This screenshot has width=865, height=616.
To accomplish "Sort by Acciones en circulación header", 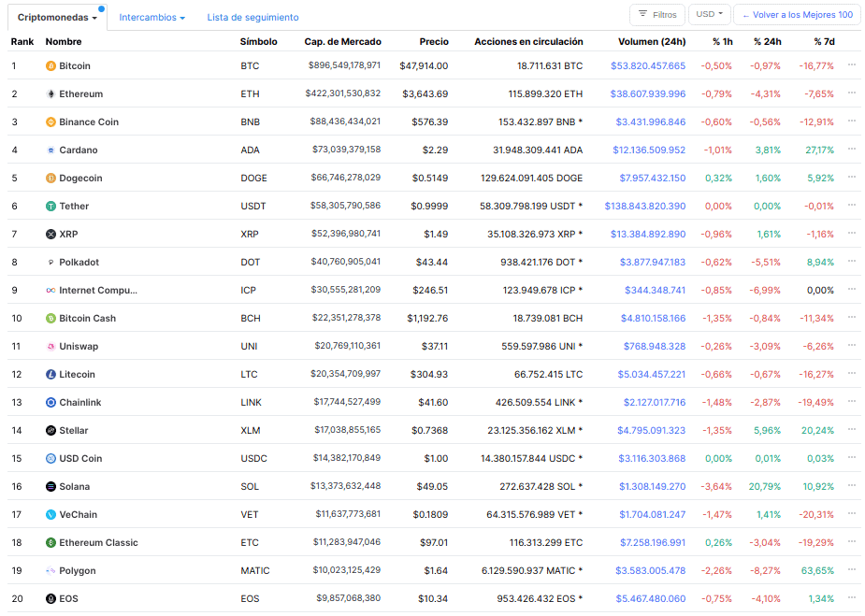I will pyautogui.click(x=528, y=42).
